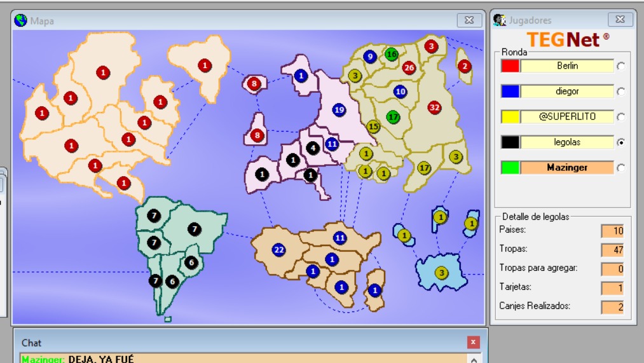This screenshot has height=363, width=644.
Task: Click the globe icon in Mapa title bar
Action: click(21, 20)
